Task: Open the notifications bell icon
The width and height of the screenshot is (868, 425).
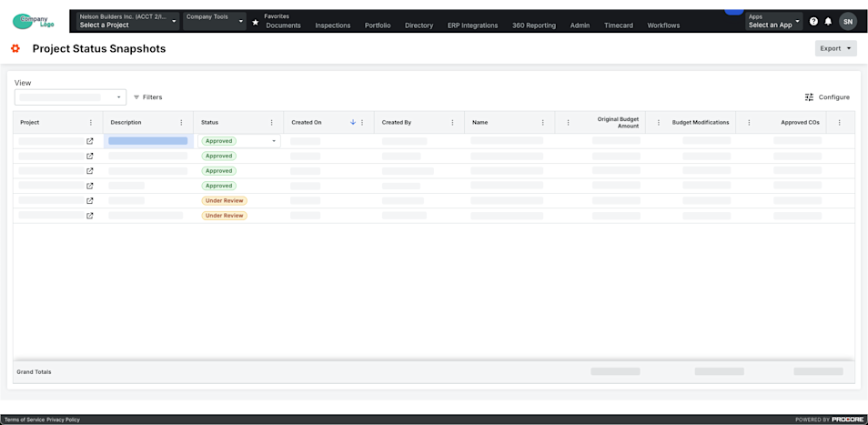Action: pos(828,22)
